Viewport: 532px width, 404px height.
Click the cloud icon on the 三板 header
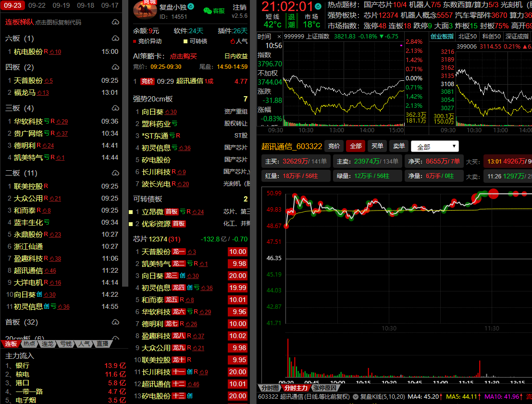(x=115, y=108)
